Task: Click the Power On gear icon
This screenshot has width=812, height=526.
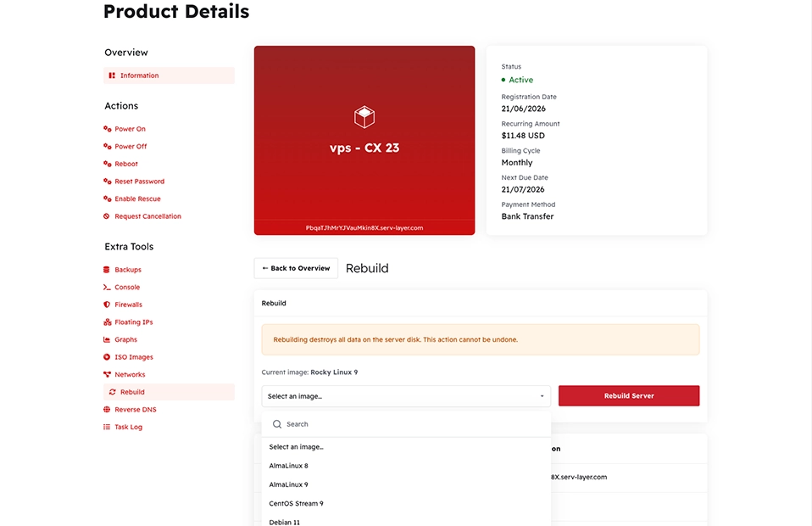Action: [107, 128]
